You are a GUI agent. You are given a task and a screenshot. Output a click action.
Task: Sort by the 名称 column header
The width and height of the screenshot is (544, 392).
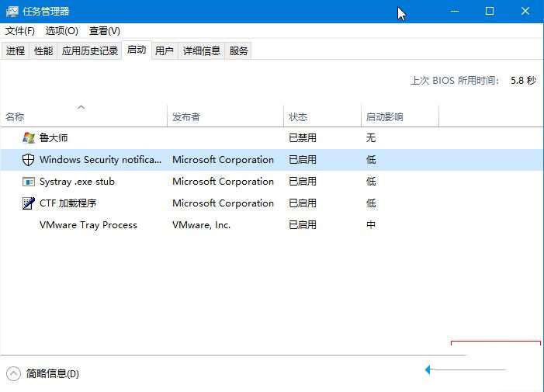coord(84,117)
